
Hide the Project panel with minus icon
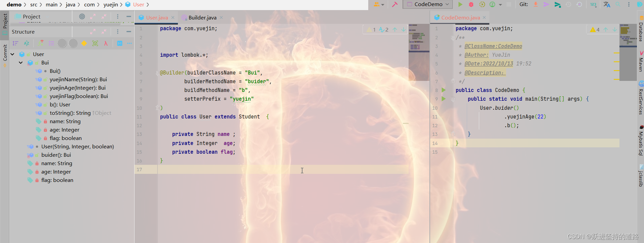128,16
